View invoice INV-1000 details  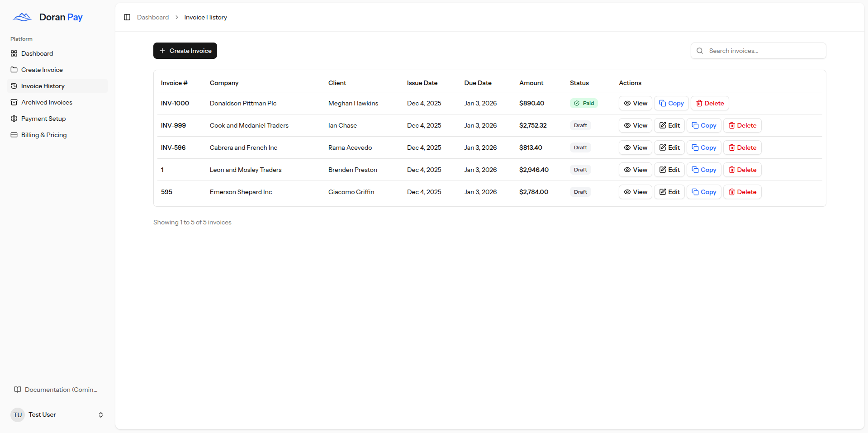click(x=635, y=103)
